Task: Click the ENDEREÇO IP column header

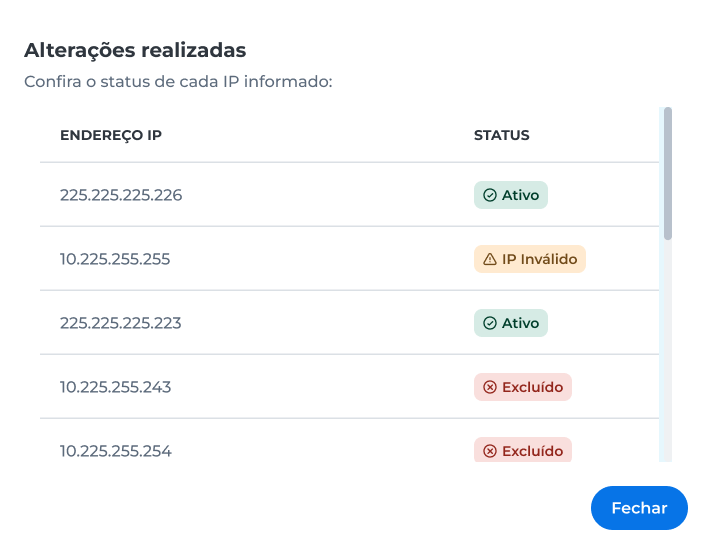Action: coord(111,135)
